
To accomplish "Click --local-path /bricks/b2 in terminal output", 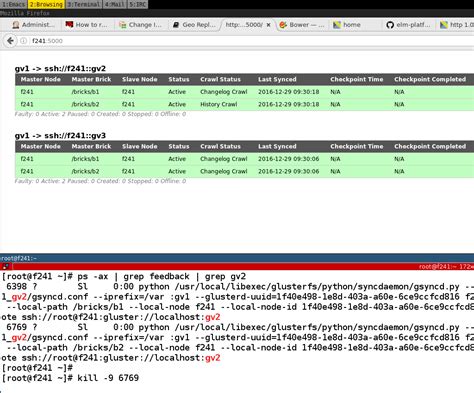I will pos(65,348).
